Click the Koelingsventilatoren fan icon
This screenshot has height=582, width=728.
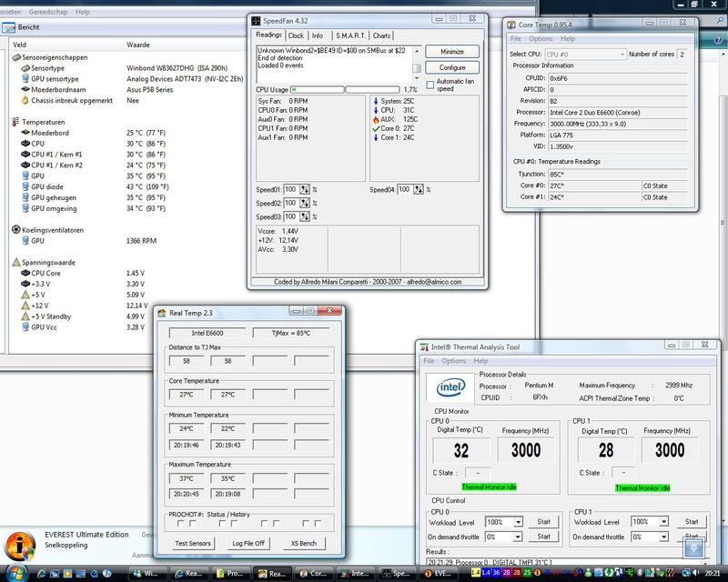[x=16, y=230]
